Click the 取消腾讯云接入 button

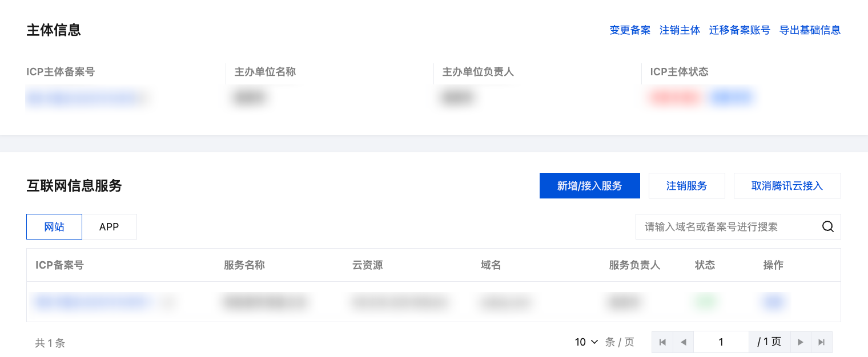coord(787,186)
